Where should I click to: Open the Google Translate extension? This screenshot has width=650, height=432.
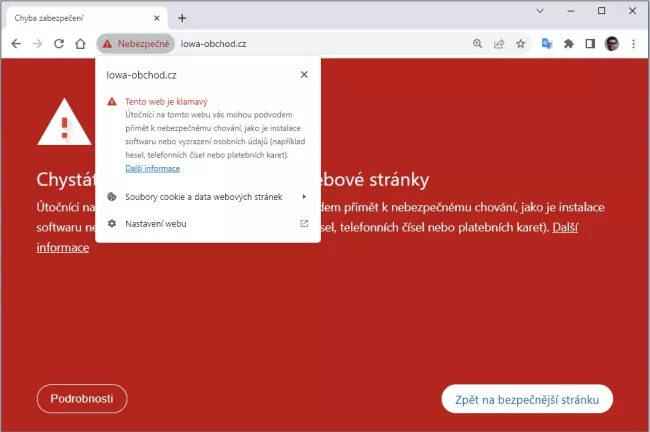547,44
